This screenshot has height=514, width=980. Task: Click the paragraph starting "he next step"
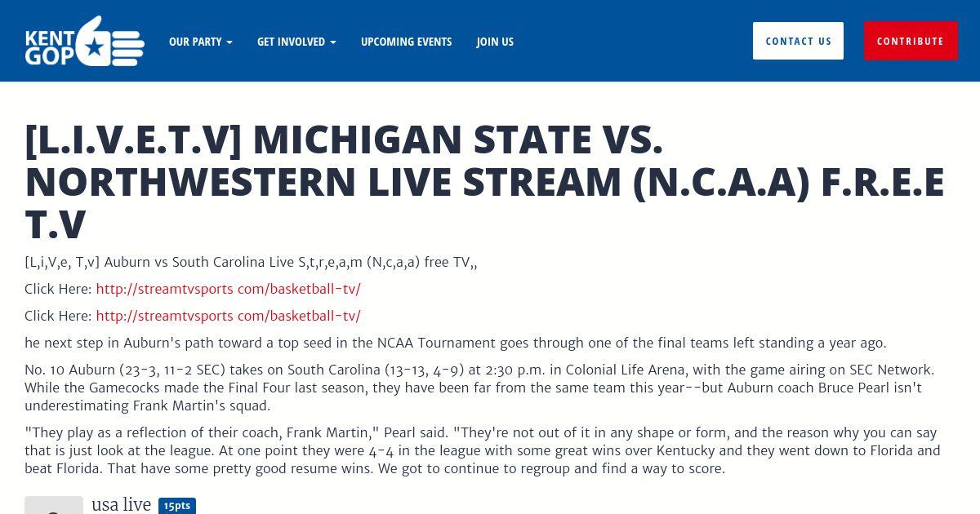tap(455, 343)
